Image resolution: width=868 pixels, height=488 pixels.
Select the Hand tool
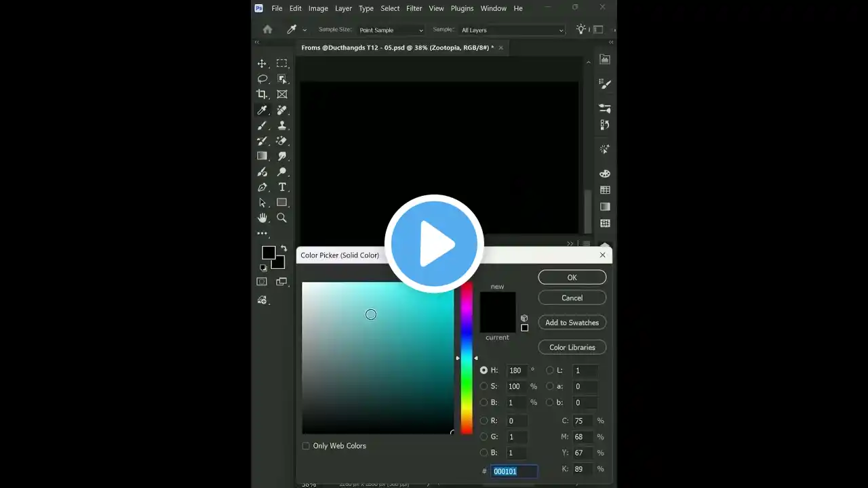[x=262, y=218]
